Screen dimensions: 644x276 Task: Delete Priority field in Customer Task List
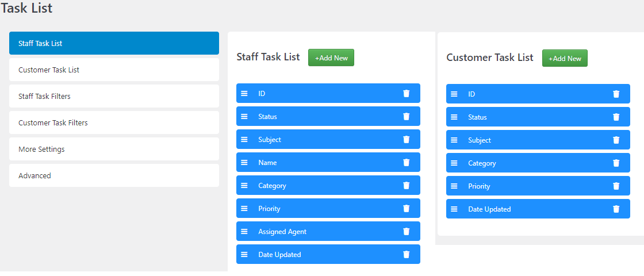pos(616,186)
